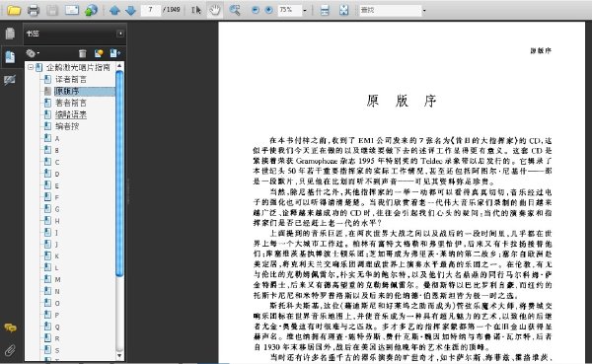Screen dimensions: 592x364
Task: Activate the Hand tool
Action: pos(214,10)
